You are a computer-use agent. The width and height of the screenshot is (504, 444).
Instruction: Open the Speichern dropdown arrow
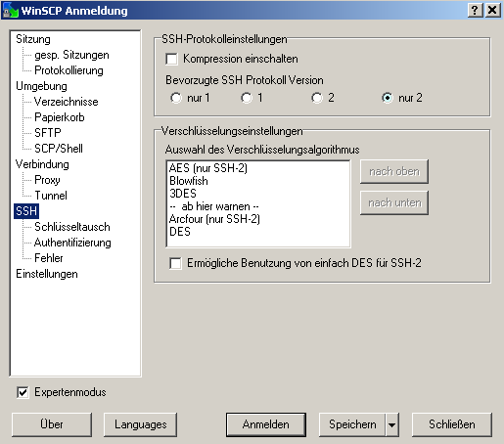tap(392, 424)
